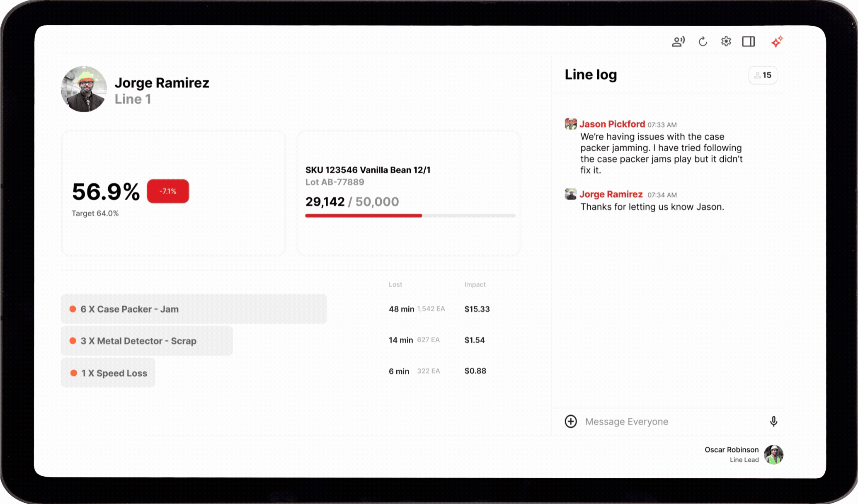858x504 pixels.
Task: Click Jorge Ramirez's name in line log
Action: point(611,194)
